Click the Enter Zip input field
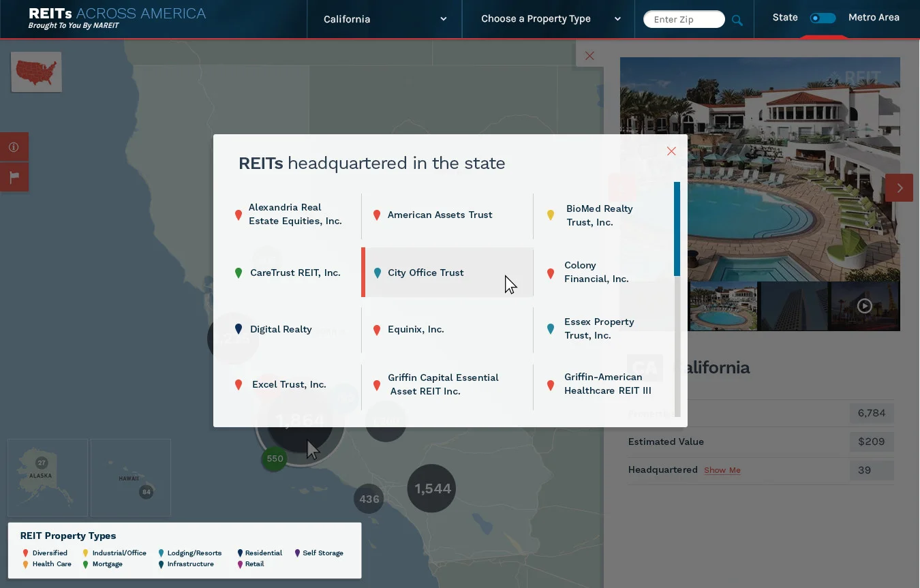 (x=684, y=19)
